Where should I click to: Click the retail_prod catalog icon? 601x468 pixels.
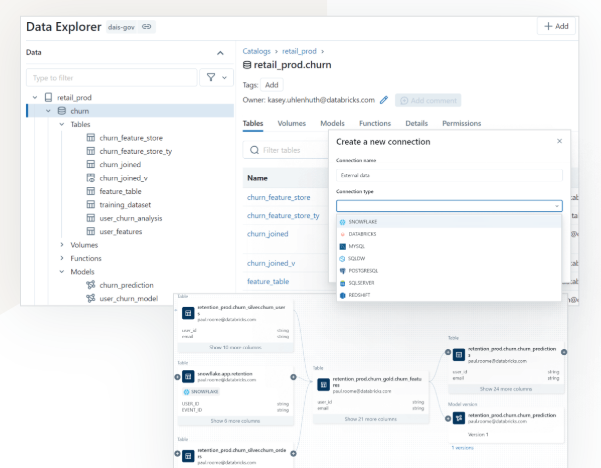(x=48, y=97)
